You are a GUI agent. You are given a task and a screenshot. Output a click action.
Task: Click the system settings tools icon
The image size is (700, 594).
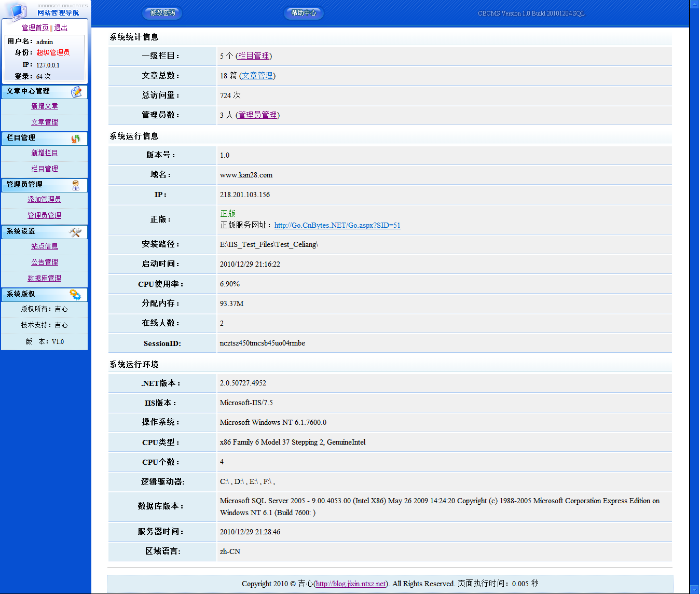point(75,232)
